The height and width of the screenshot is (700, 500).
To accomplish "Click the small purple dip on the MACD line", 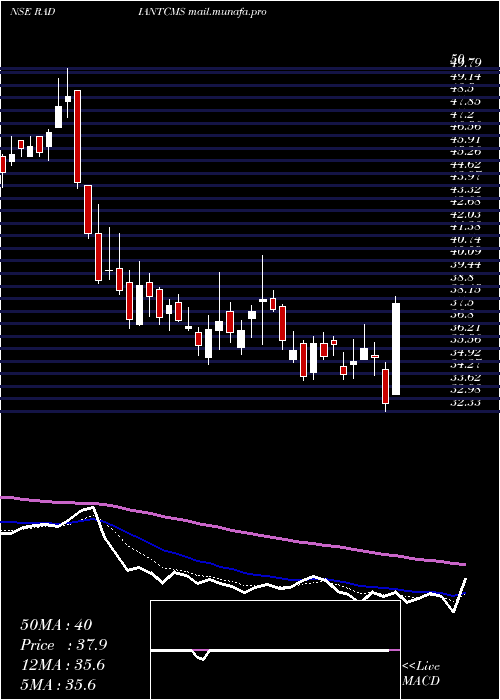I will pyautogui.click(x=201, y=654).
